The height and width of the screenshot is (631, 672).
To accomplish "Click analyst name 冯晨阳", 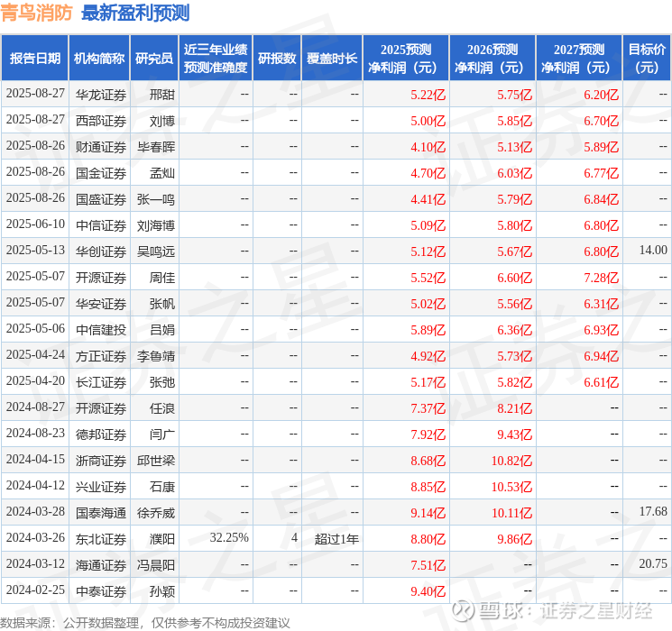I will 156,565.
